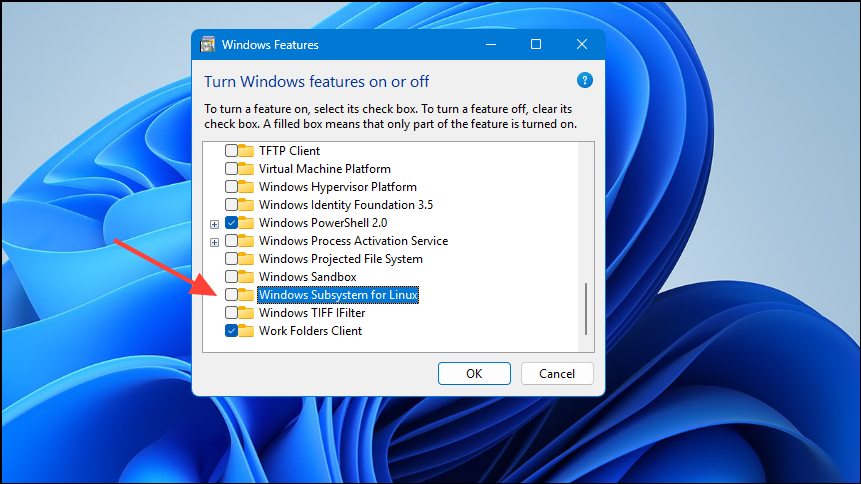Screen dimensions: 861x484
Task: Click the Windows Features title bar icon
Action: (x=208, y=44)
